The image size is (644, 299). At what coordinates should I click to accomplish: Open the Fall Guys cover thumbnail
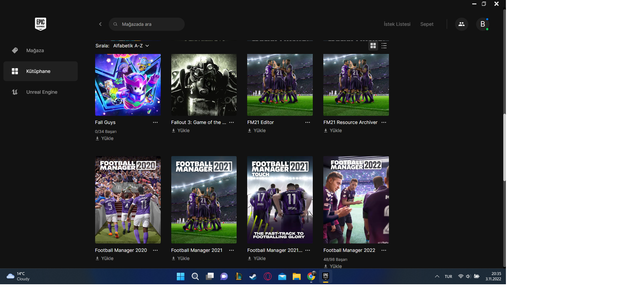[128, 85]
